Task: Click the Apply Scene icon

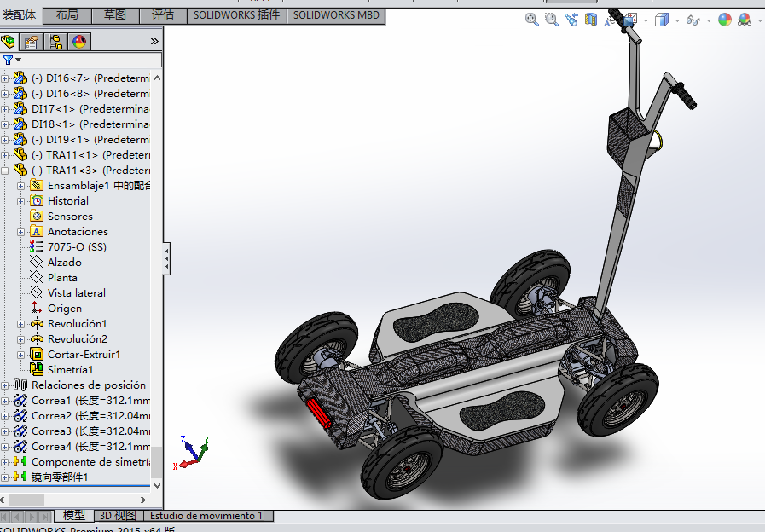Action: click(x=745, y=20)
